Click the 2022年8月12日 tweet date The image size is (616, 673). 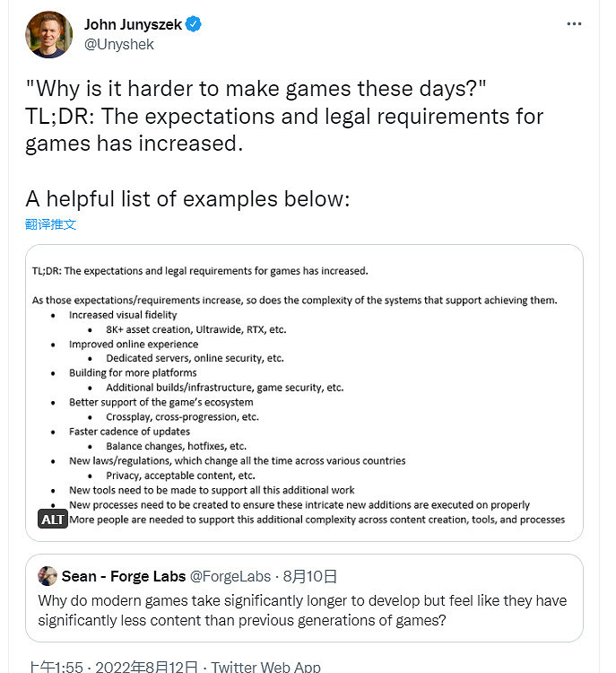pos(145,668)
